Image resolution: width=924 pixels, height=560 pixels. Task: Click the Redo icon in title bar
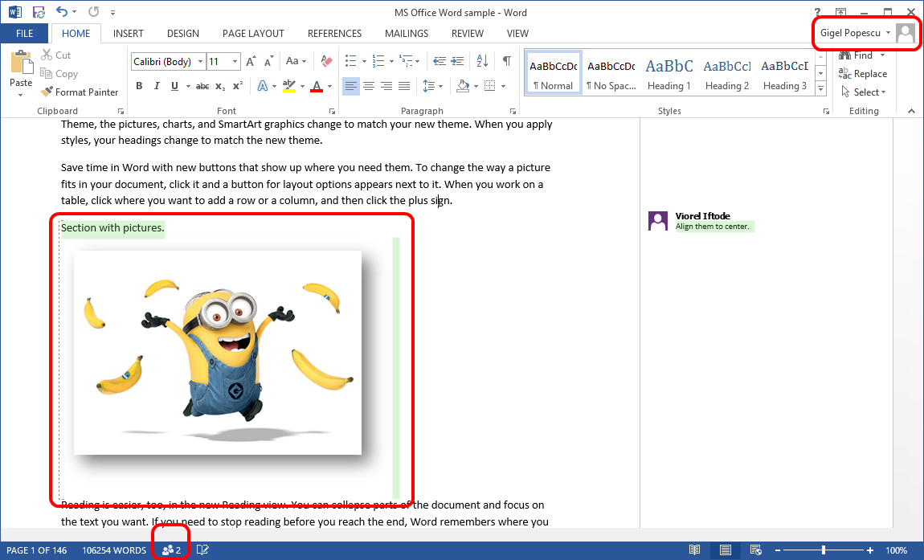[93, 11]
